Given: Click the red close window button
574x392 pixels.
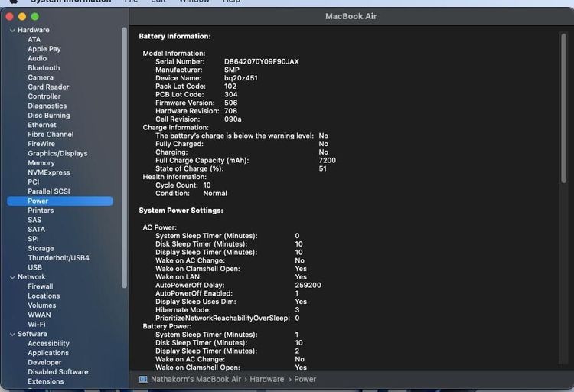Looking at the screenshot, I should (10, 16).
